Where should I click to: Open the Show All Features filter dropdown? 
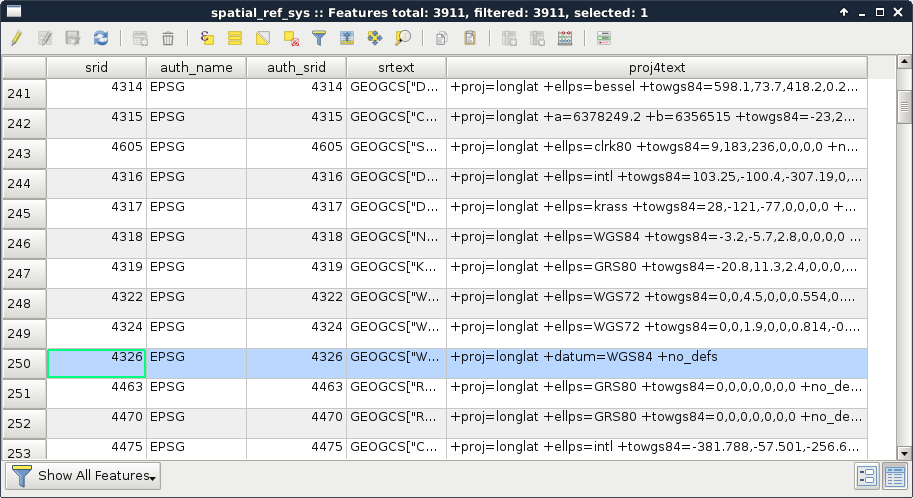click(83, 476)
